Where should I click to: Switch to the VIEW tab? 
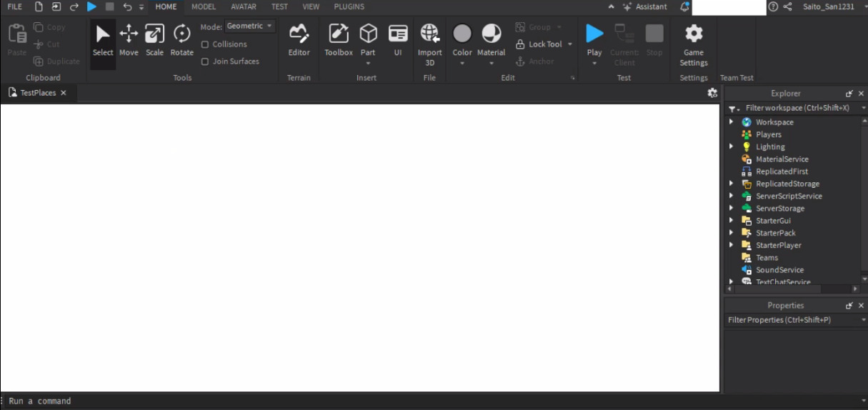[311, 6]
